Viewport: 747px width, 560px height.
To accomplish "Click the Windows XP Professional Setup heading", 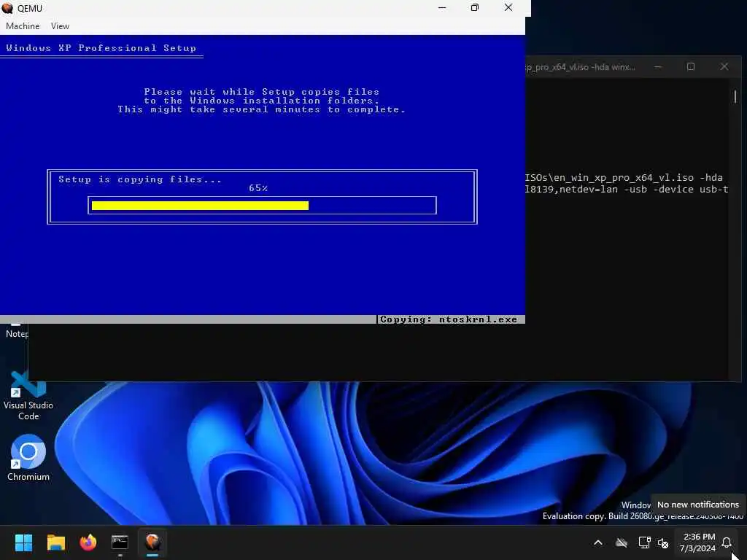I will coord(101,48).
